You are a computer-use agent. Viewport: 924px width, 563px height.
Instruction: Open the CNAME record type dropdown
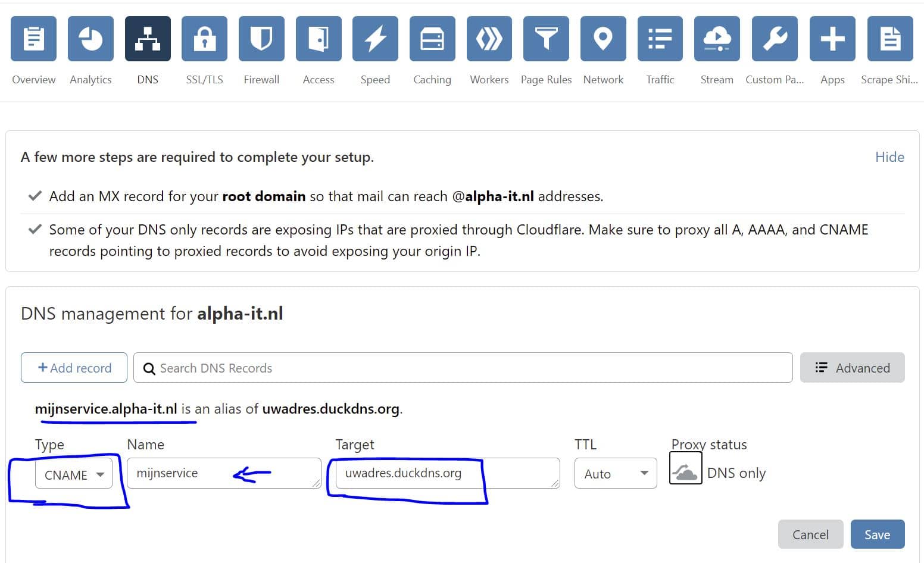[74, 474]
